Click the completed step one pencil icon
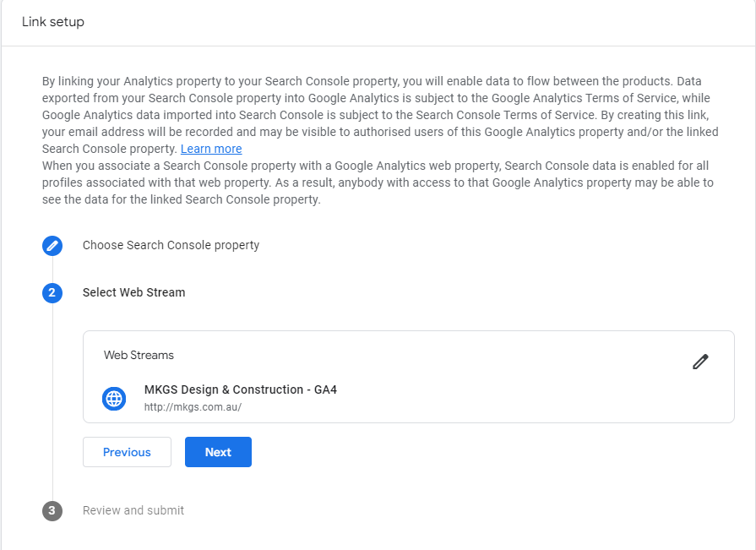The height and width of the screenshot is (550, 756). [52, 246]
